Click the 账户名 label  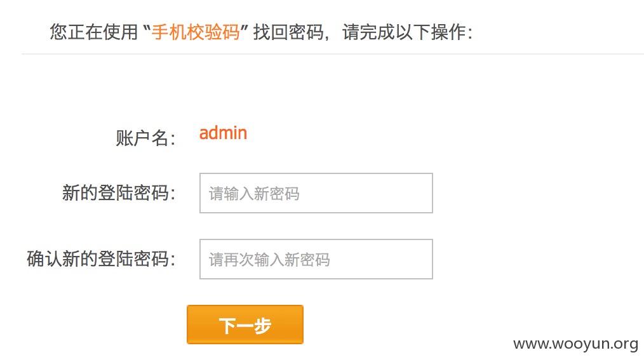[x=146, y=138]
